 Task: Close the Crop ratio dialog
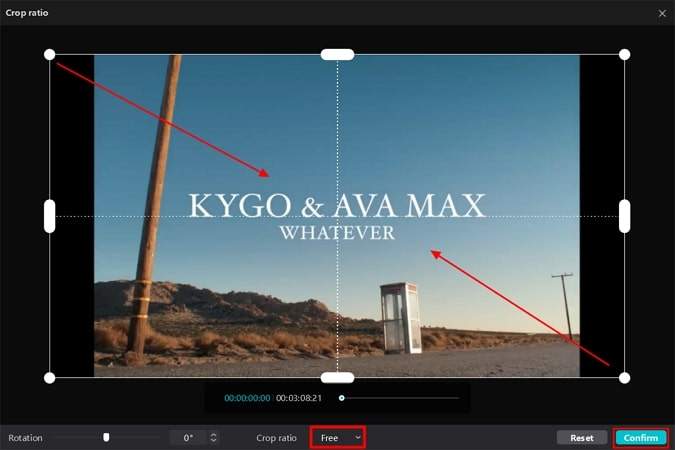click(662, 13)
